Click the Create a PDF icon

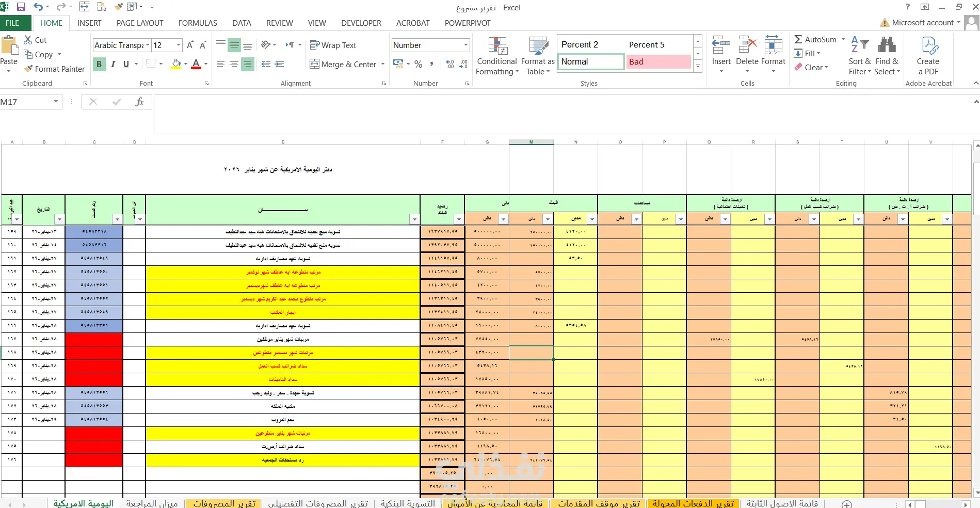[929, 46]
